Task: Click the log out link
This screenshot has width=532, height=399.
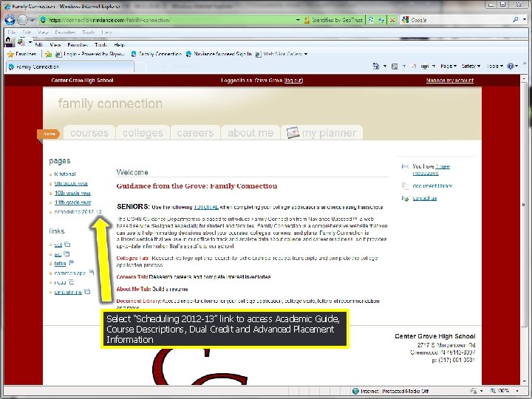Action: pos(293,81)
